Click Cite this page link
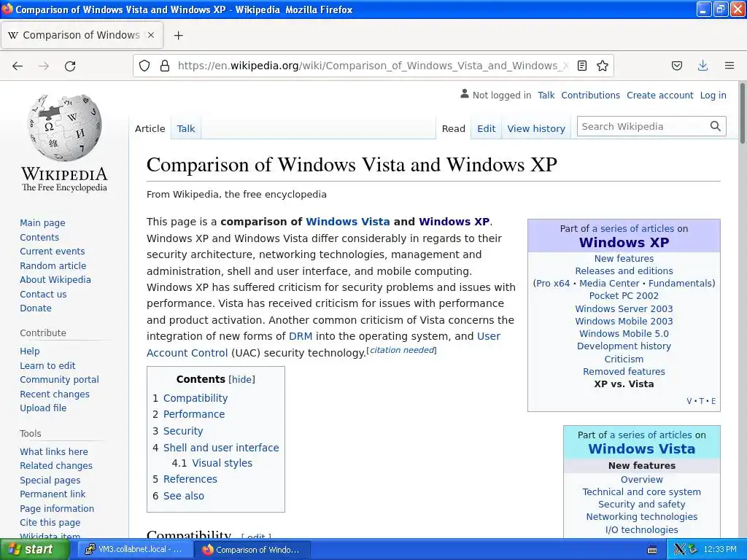The image size is (747, 560). (50, 522)
